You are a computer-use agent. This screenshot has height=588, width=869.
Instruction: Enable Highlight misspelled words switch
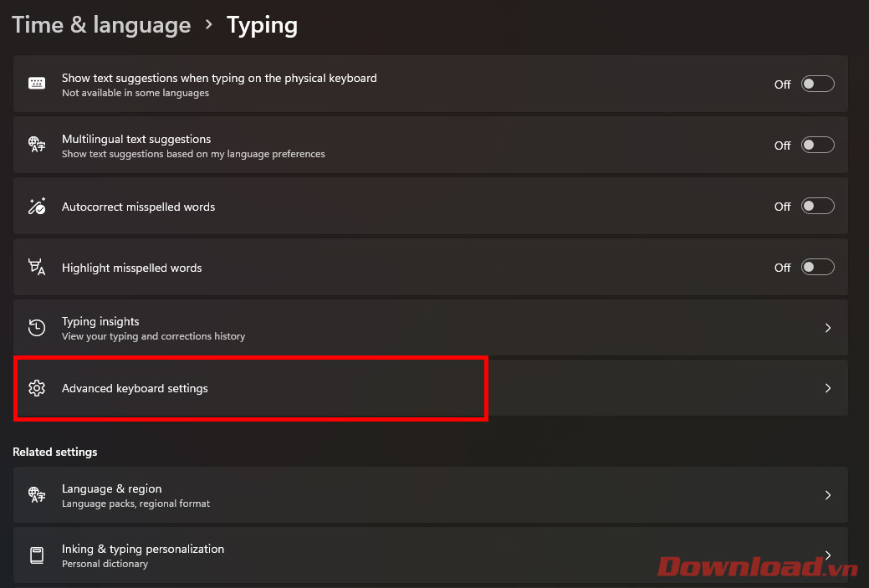tap(817, 267)
